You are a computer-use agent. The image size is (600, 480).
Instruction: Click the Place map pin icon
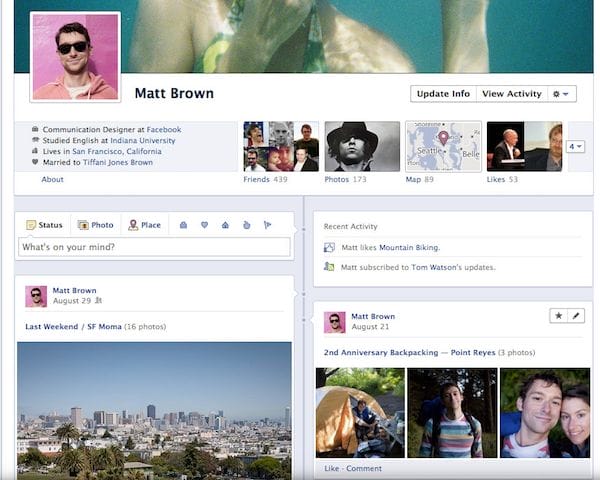pyautogui.click(x=133, y=225)
